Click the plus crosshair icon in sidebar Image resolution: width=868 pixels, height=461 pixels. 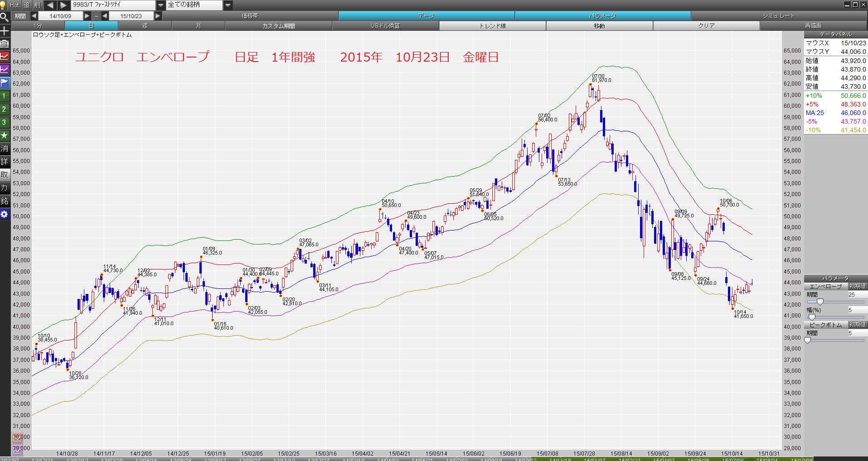pyautogui.click(x=5, y=30)
